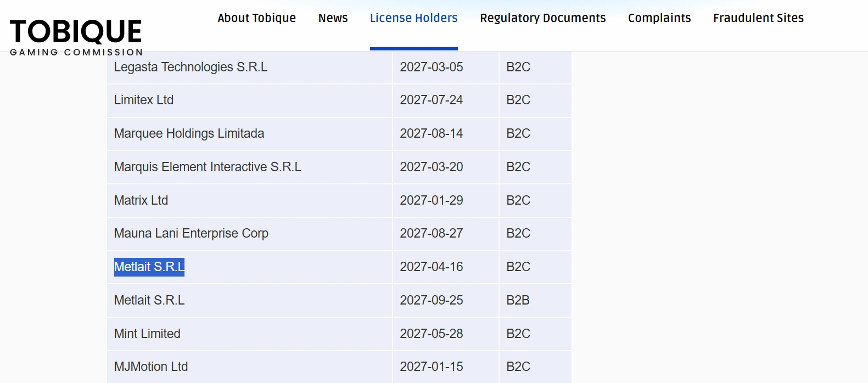
Task: Click B2C in the Marquis Element row
Action: [518, 167]
